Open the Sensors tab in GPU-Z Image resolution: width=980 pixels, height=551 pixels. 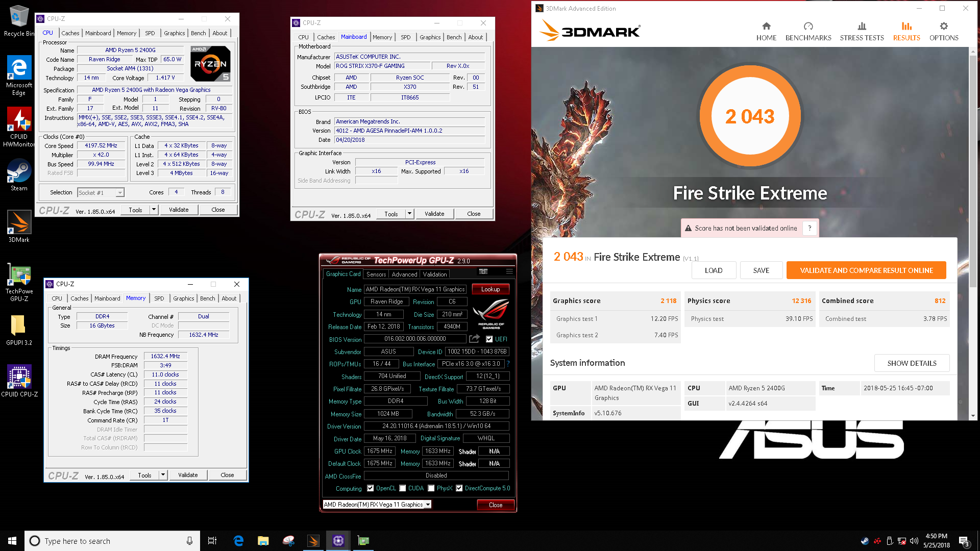pos(376,274)
